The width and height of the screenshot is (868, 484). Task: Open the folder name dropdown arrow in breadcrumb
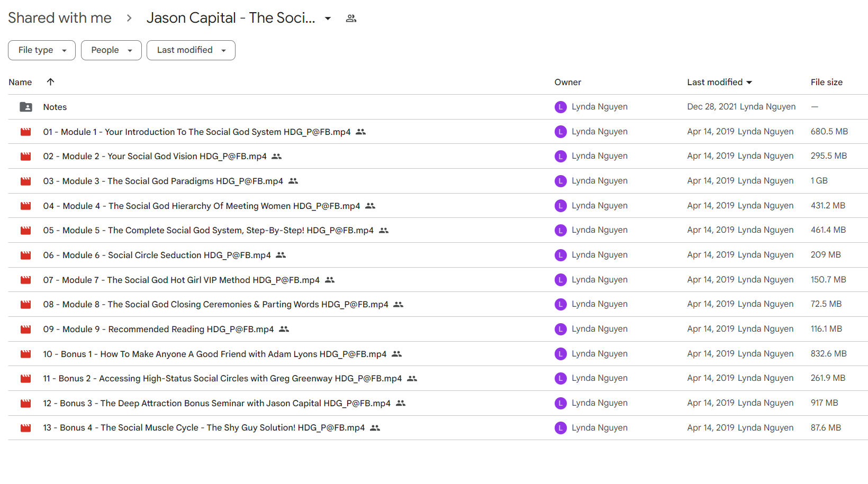(x=328, y=19)
